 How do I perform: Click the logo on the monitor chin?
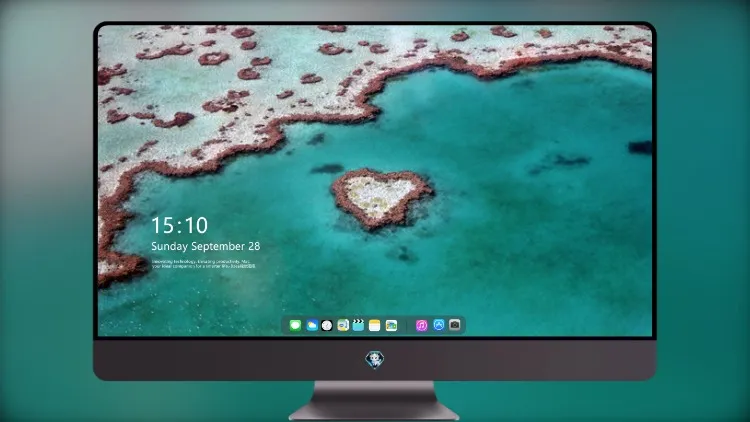[x=375, y=359]
